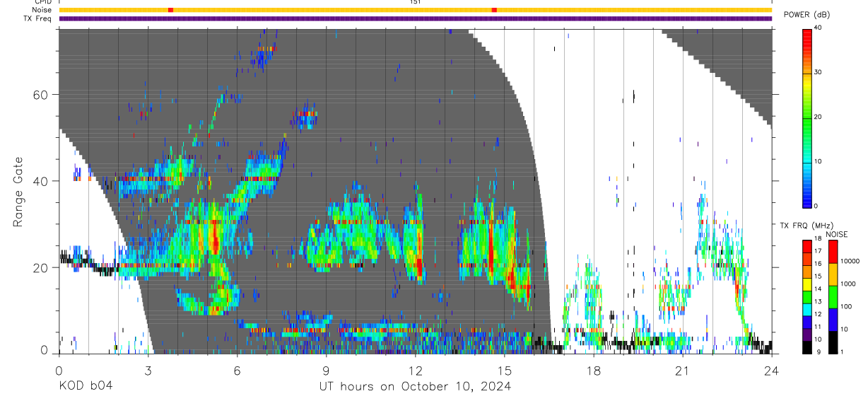This screenshot has height=401, width=868.
Task: Click the 30 tick on the power scale
Action: (x=819, y=72)
